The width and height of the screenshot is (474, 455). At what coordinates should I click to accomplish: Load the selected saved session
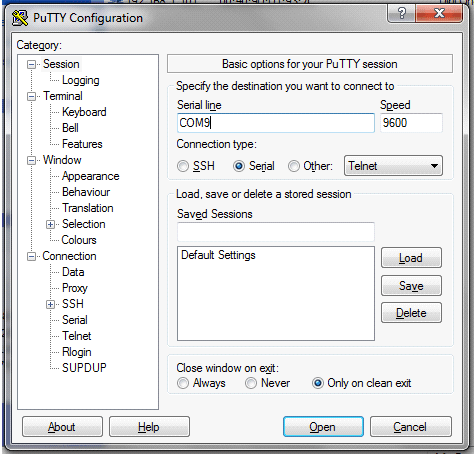[x=411, y=258]
